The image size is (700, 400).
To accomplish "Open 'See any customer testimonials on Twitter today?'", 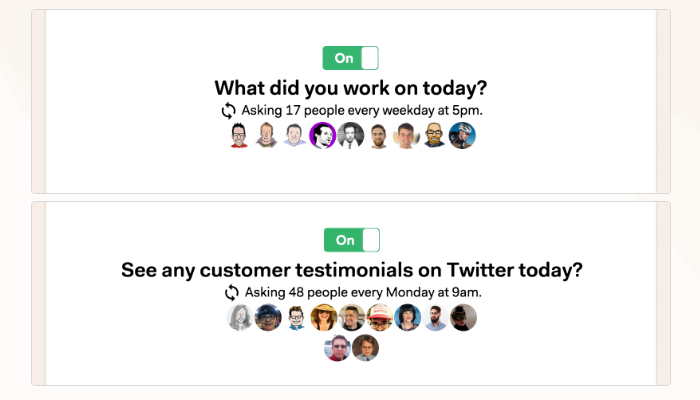I will (x=351, y=270).
